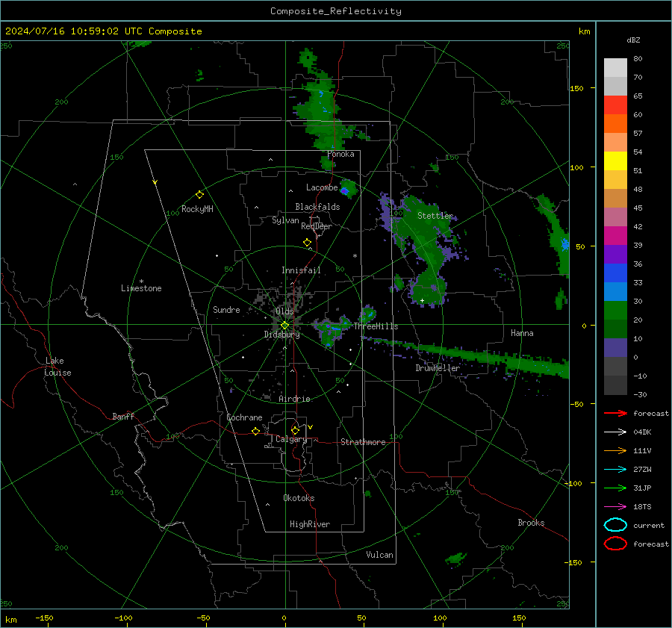Click the Sylvan label
Viewport: 672px width, 628px height.
[285, 220]
